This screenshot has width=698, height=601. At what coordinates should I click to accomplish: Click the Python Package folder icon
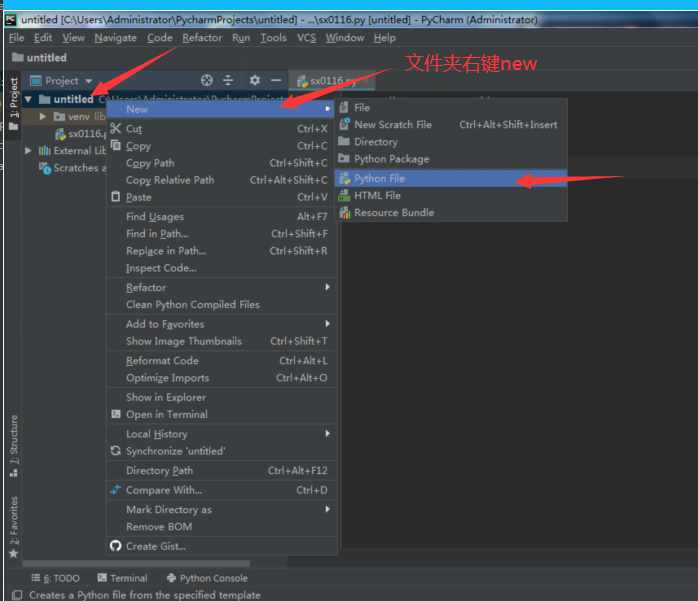coord(344,158)
